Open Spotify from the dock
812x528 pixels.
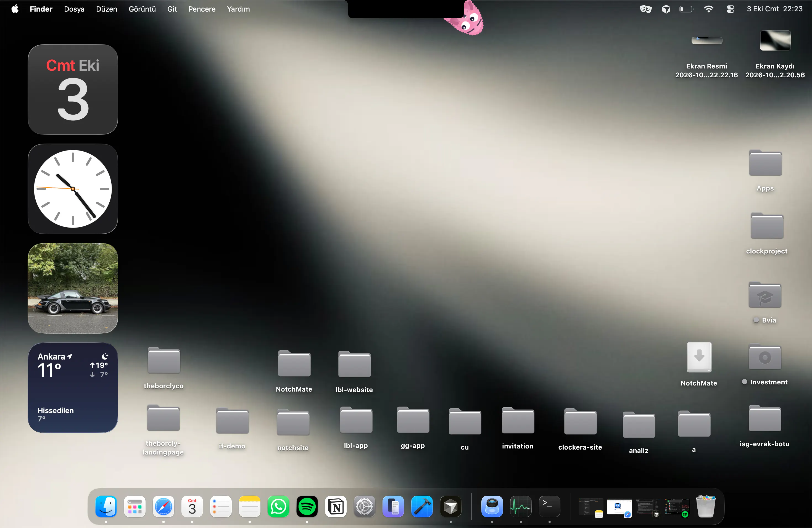(307, 506)
